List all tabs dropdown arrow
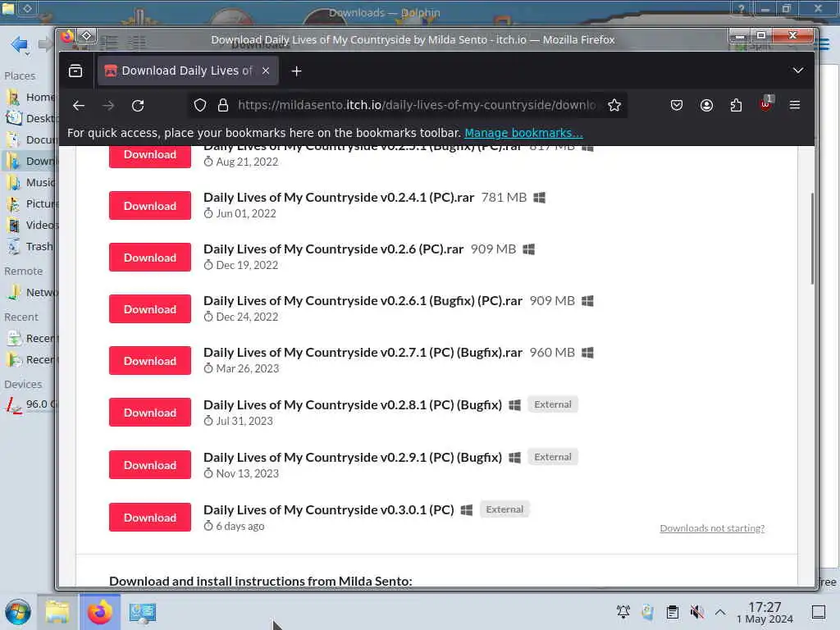The height and width of the screenshot is (630, 840). pos(797,71)
